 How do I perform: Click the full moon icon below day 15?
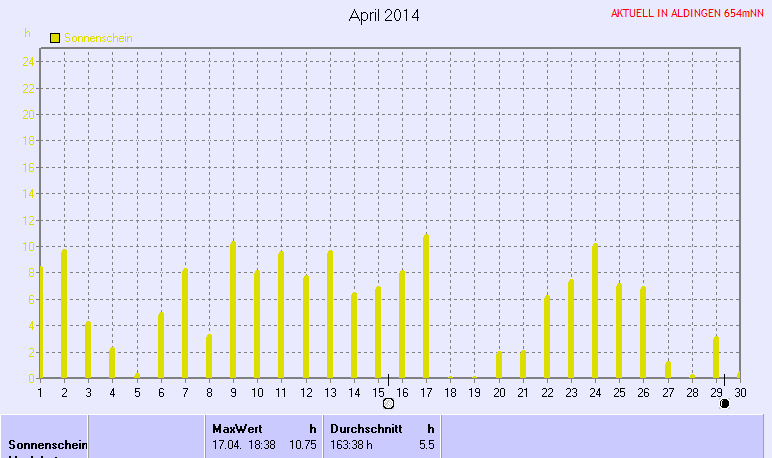388,404
